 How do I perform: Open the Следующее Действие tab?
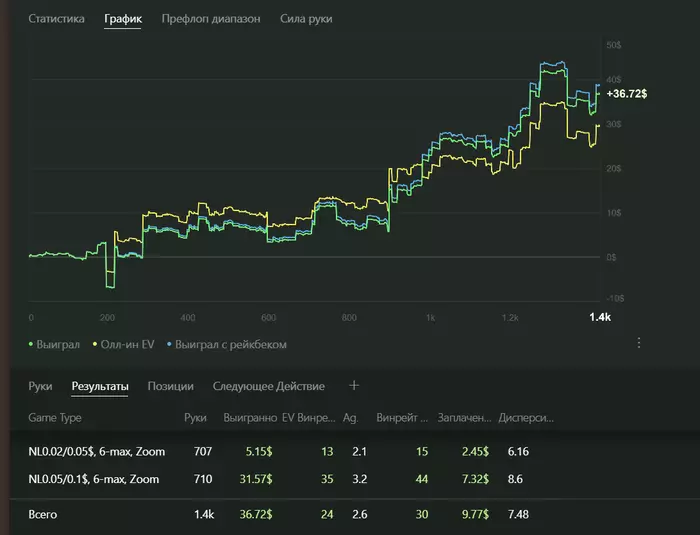pos(269,386)
